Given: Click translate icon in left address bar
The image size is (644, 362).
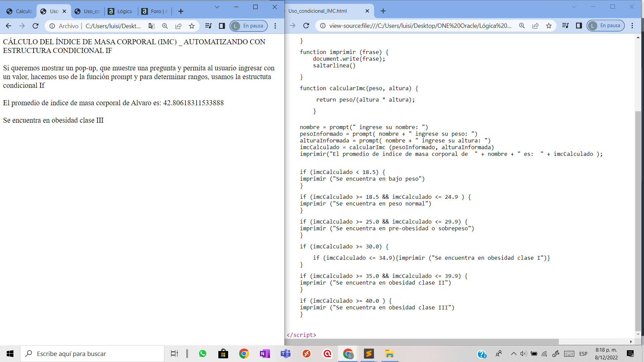Looking at the screenshot, I should tap(152, 26).
